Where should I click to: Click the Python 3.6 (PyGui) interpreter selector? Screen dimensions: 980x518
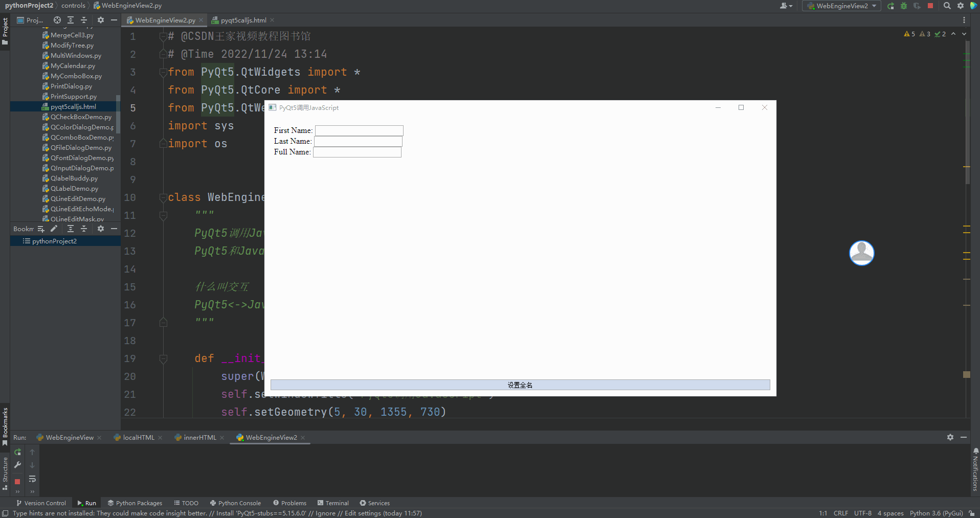coord(936,513)
